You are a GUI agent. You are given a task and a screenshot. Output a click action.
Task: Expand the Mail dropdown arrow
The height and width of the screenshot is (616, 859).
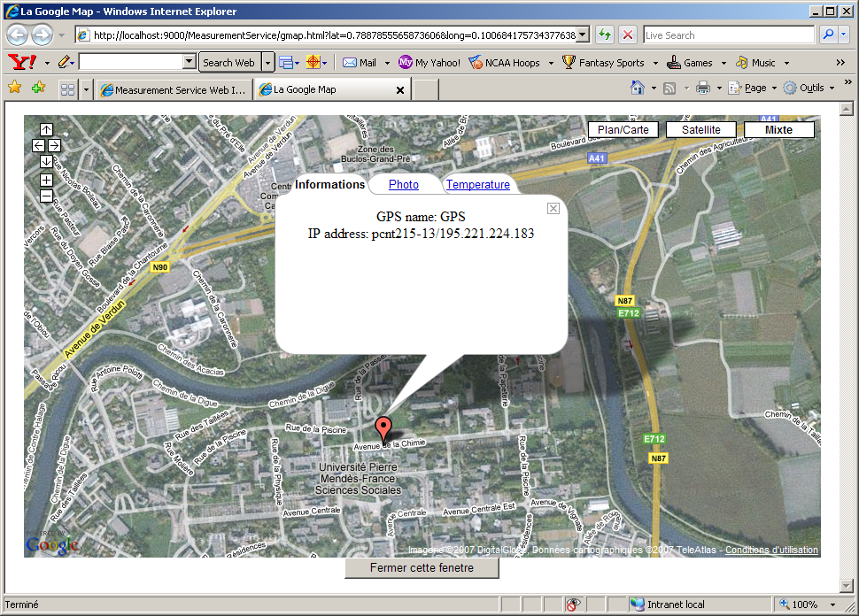tap(387, 63)
